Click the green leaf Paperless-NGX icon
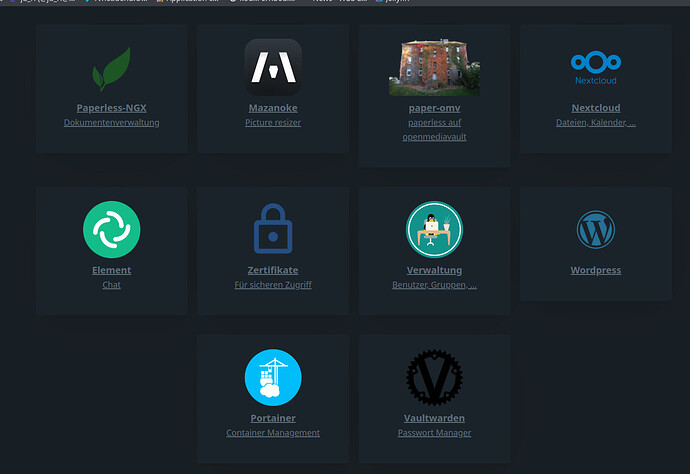Screen dimensions: 690x474 tap(111, 68)
